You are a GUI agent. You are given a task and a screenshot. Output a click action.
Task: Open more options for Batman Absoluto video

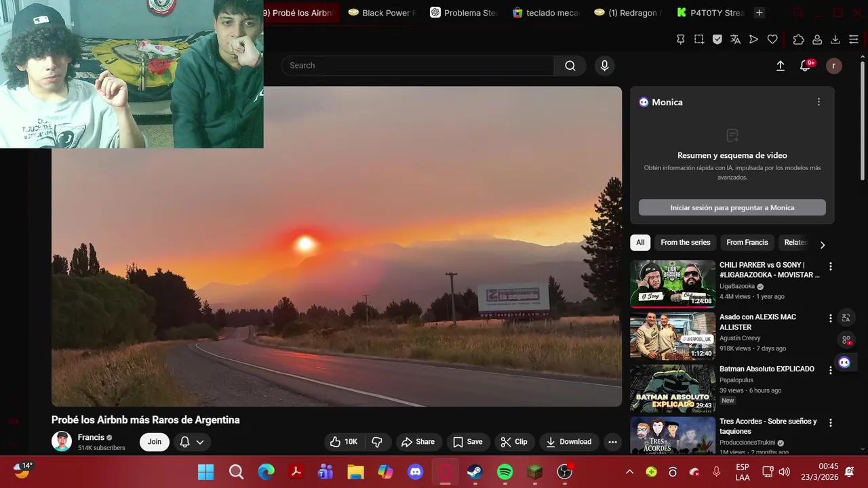coord(830,370)
